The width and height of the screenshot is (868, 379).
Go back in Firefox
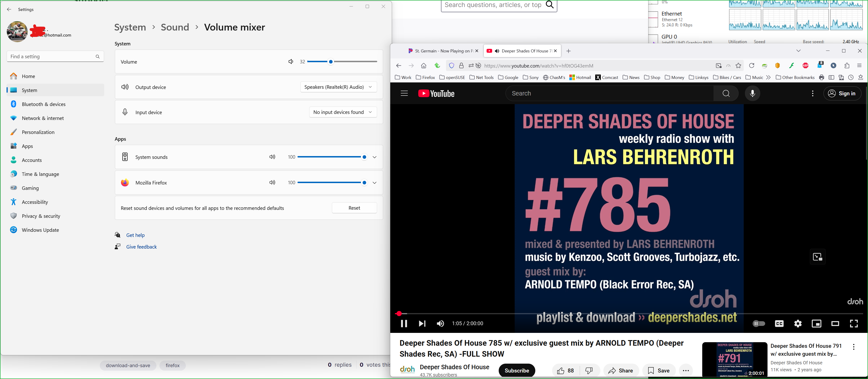coord(399,66)
